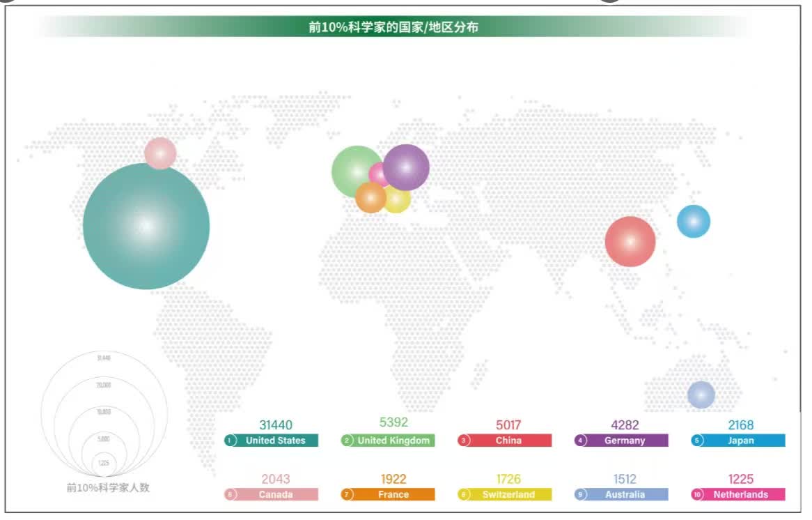Select the Australia bubble on the map
The height and width of the screenshot is (520, 812).
701,395
